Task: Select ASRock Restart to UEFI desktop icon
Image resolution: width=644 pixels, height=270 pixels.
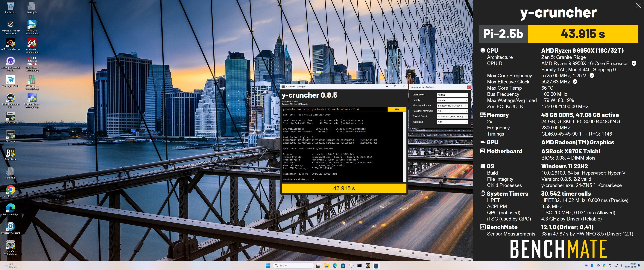Action: click(x=10, y=101)
